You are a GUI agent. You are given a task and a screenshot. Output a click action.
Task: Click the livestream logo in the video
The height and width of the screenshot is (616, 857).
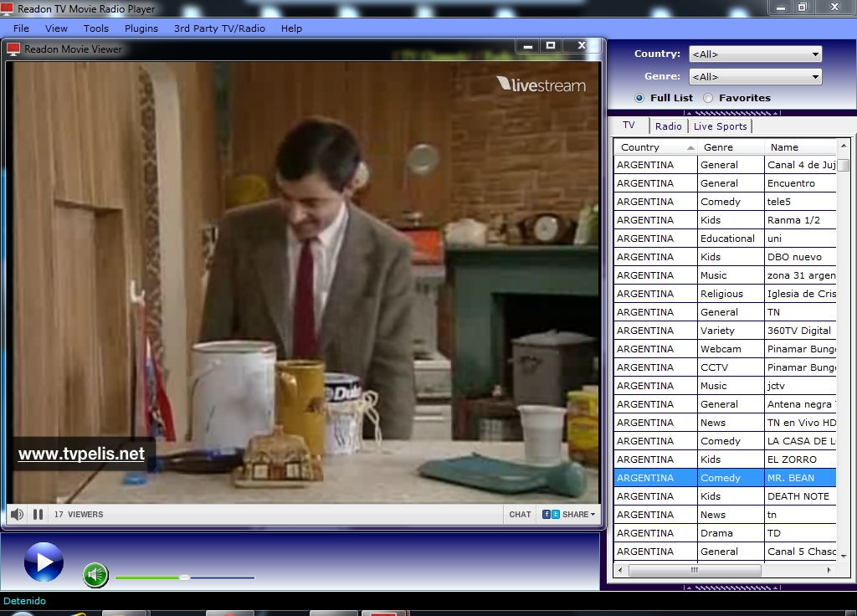pyautogui.click(x=541, y=85)
